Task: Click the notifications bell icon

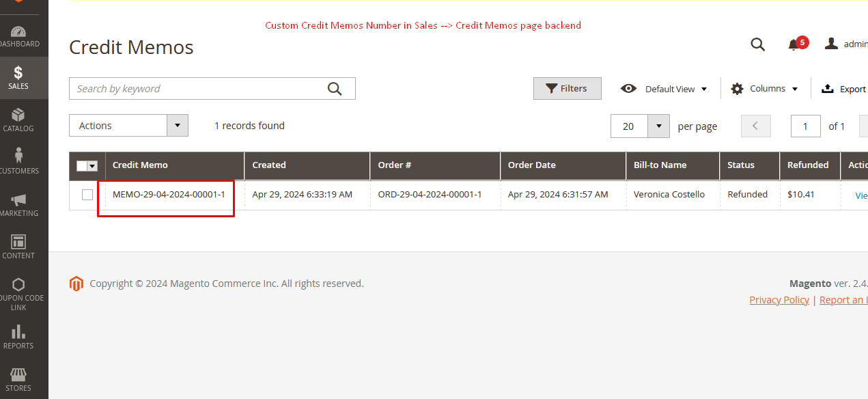Action: point(793,44)
